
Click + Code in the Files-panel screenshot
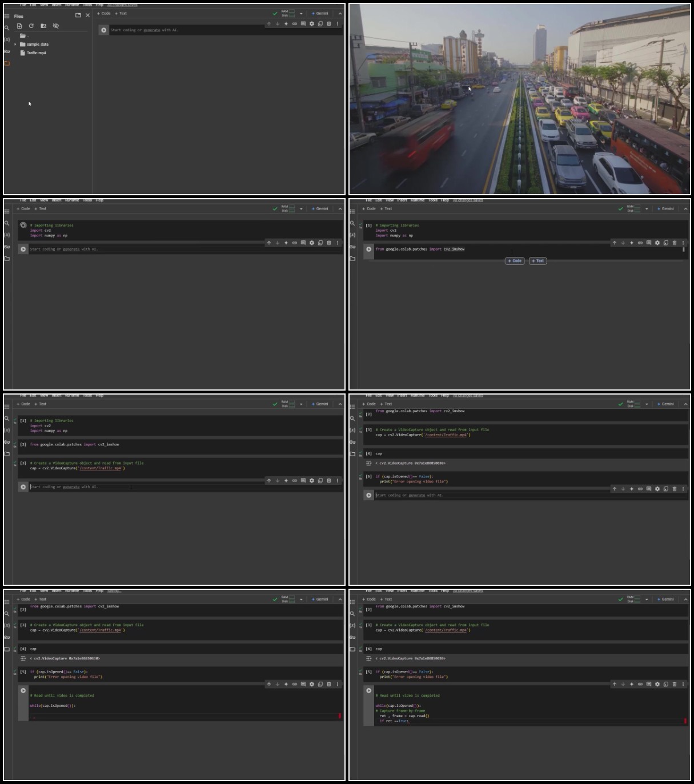104,13
